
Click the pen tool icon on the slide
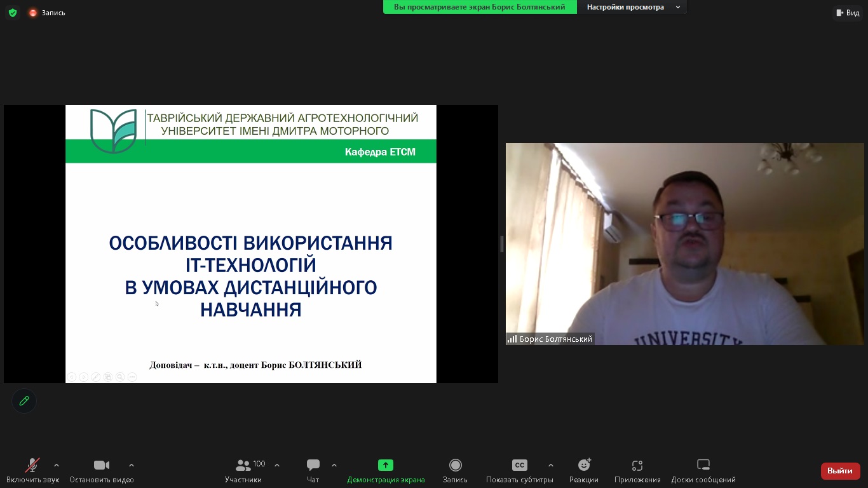coord(96,377)
